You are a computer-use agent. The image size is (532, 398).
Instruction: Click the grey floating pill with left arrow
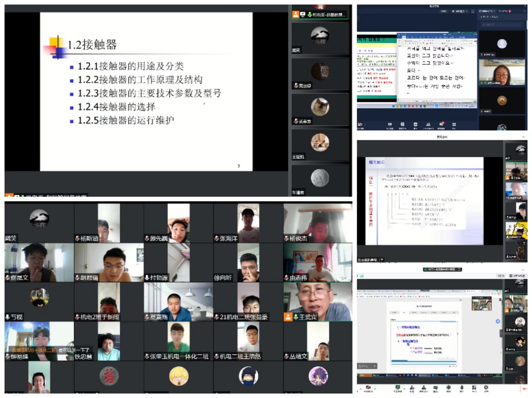[367, 366]
